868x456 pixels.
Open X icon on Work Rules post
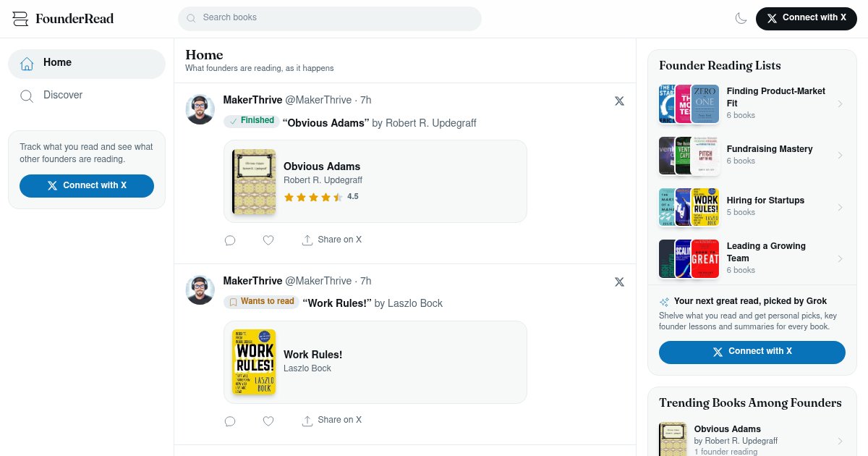pyautogui.click(x=619, y=282)
